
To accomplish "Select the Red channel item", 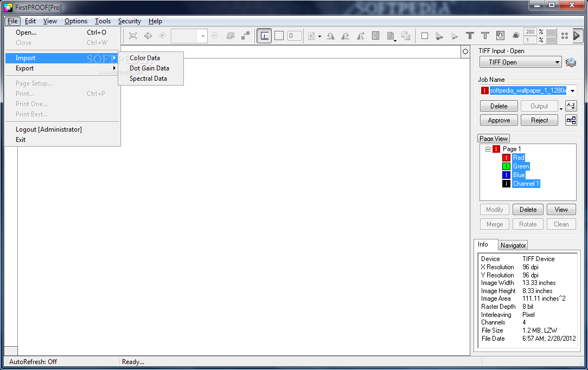I will [519, 158].
